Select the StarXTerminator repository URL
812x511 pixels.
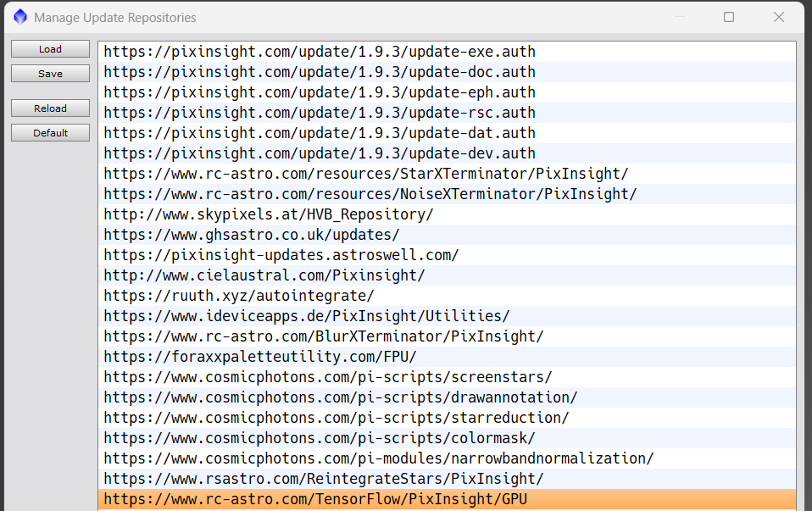(366, 174)
